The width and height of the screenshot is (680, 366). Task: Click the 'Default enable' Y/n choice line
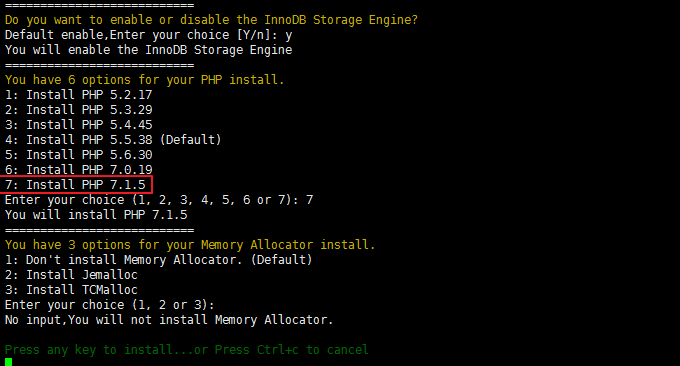[x=148, y=35]
